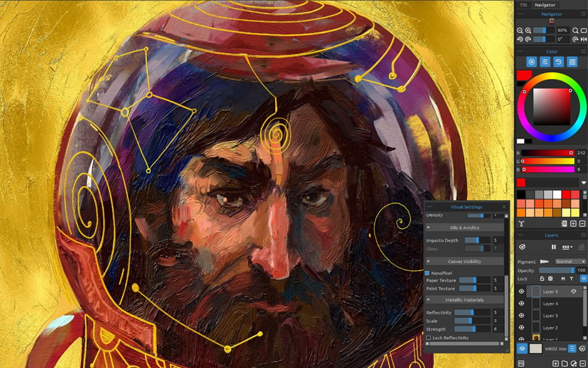
Task: Click the PS import icon in Layers
Action: 521,364
